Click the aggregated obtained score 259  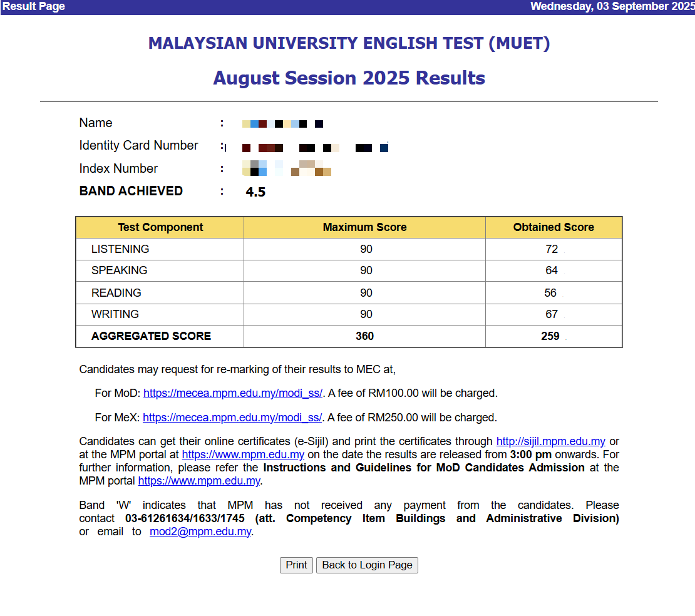click(550, 336)
